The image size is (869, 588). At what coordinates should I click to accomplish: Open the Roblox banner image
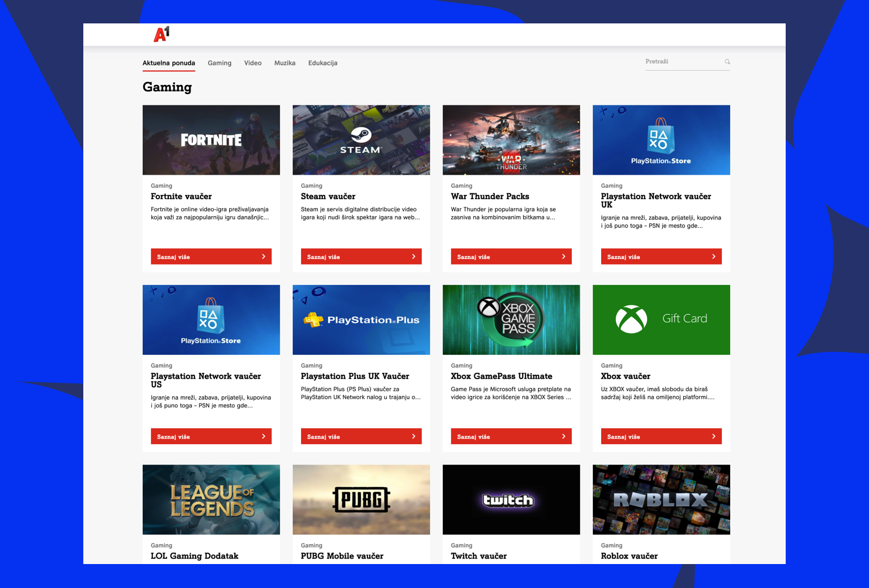662,499
